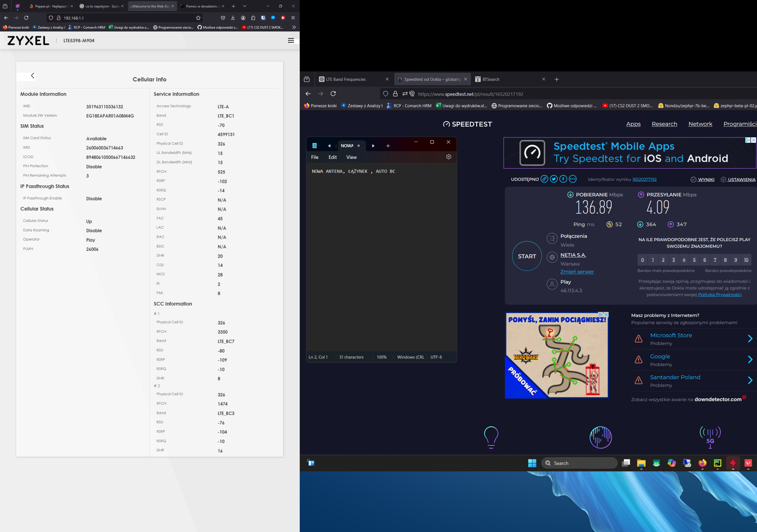Click the Hero Wars ad thumbnail
The image size is (757, 532).
557,355
